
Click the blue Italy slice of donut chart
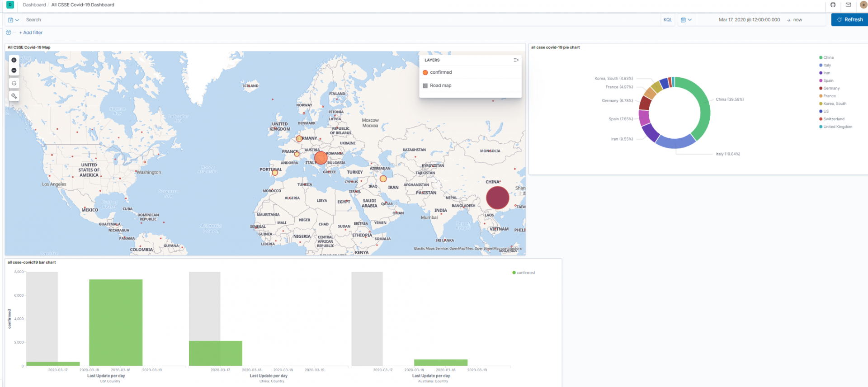tap(675, 143)
